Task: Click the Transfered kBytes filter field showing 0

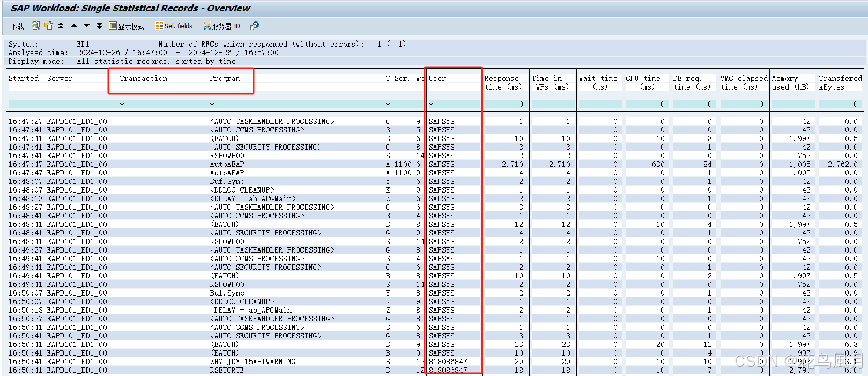Action: pos(839,104)
